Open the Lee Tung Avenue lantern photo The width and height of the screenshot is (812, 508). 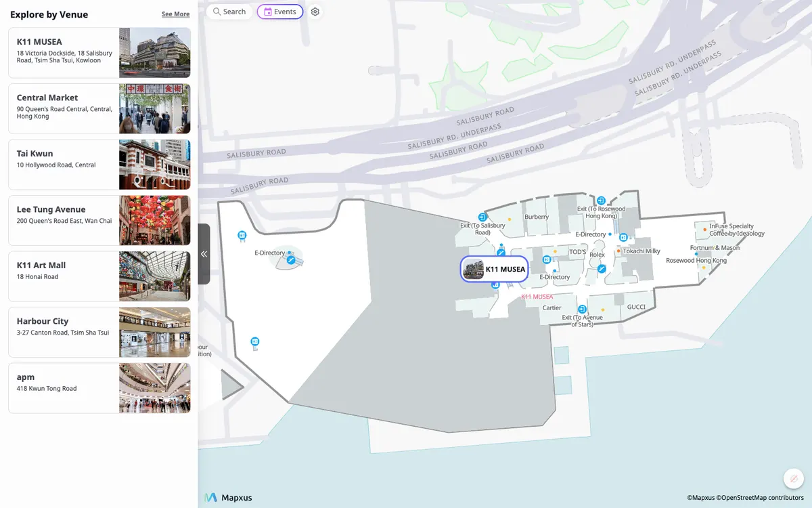[x=155, y=220]
